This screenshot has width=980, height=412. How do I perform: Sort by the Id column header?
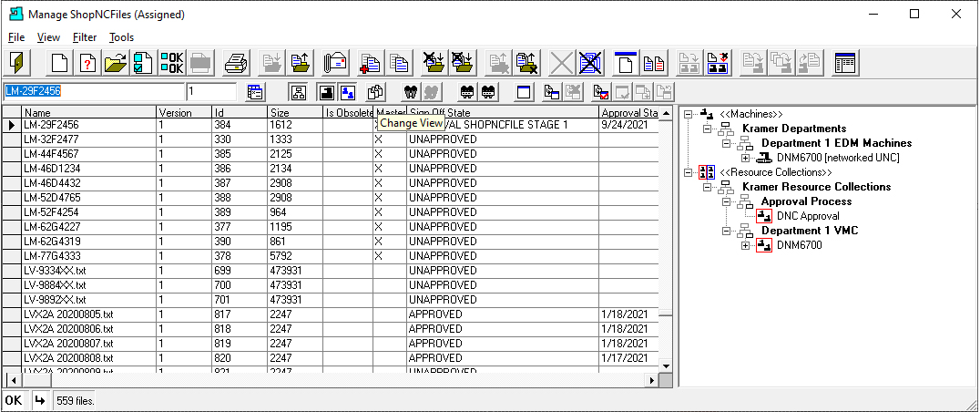[240, 112]
